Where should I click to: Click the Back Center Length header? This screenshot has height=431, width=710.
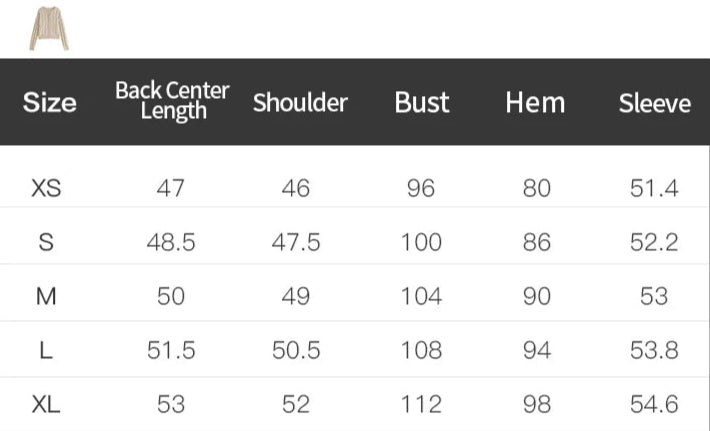(172, 101)
